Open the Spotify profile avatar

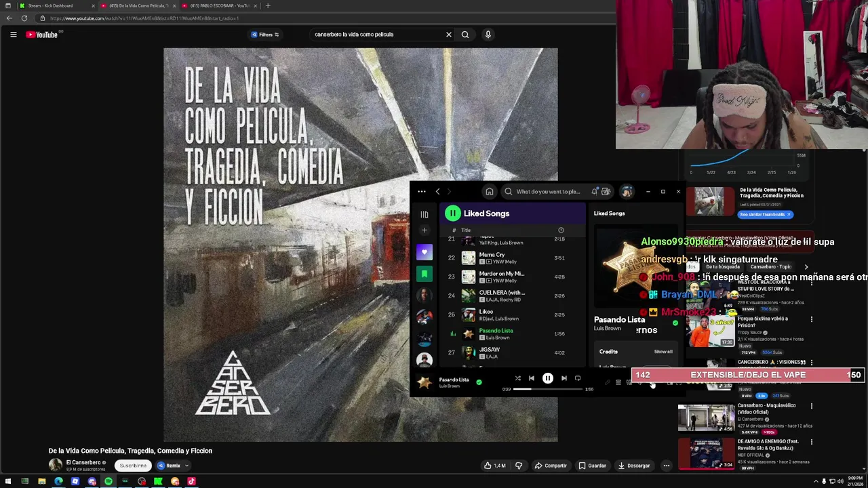627,192
